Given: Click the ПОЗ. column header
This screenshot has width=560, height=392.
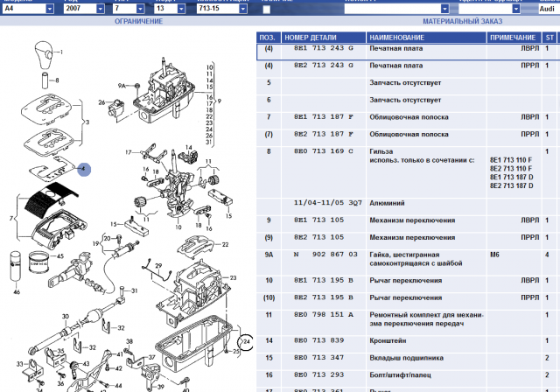Looking at the screenshot, I should pos(269,38).
